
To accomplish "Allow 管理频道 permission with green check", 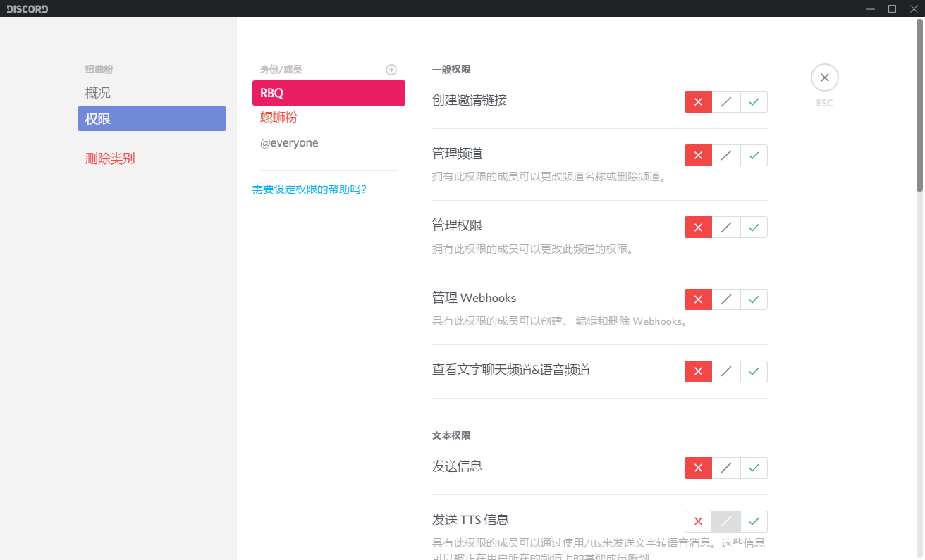I will point(754,155).
